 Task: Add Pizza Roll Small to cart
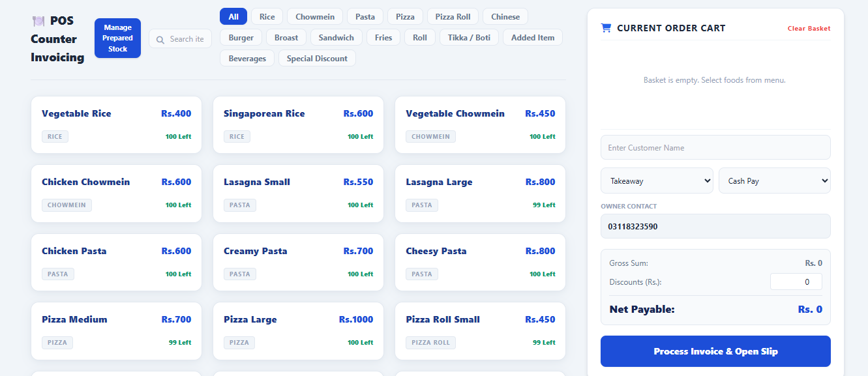480,330
